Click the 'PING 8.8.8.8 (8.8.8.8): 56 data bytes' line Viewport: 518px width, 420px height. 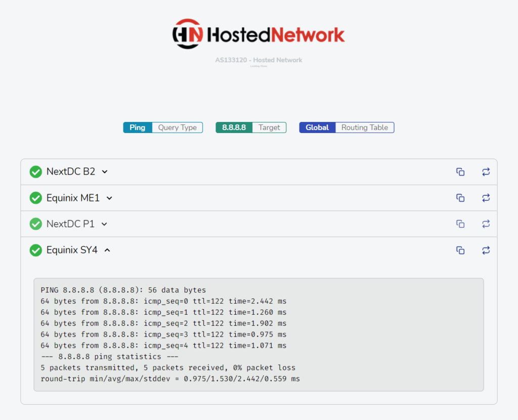(x=123, y=290)
